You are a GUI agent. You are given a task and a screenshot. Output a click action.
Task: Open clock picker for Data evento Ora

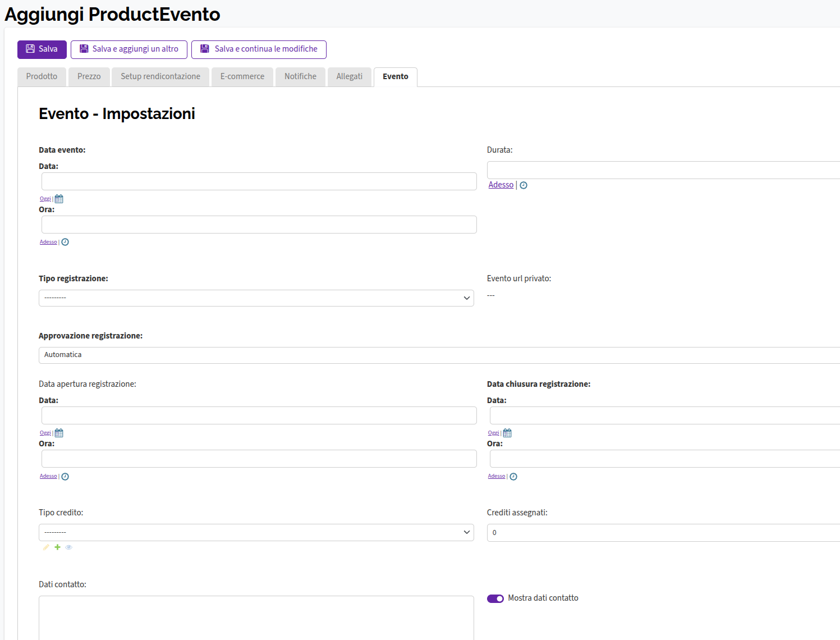65,242
